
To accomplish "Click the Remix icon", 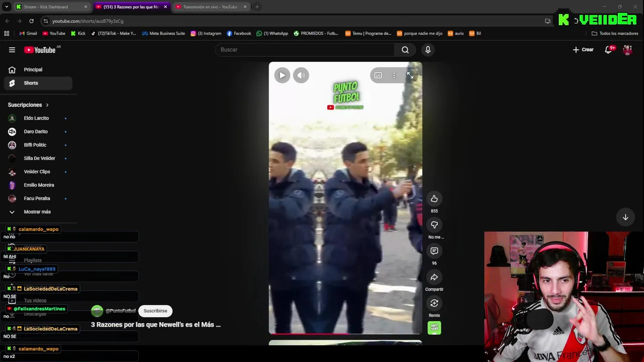I will click(x=434, y=303).
